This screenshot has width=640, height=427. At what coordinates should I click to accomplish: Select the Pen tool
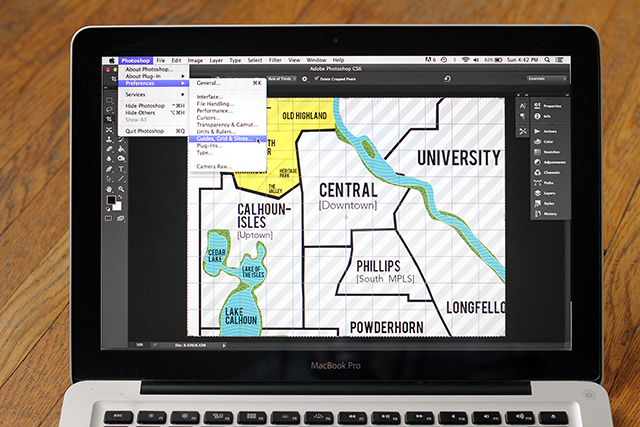coord(109,169)
